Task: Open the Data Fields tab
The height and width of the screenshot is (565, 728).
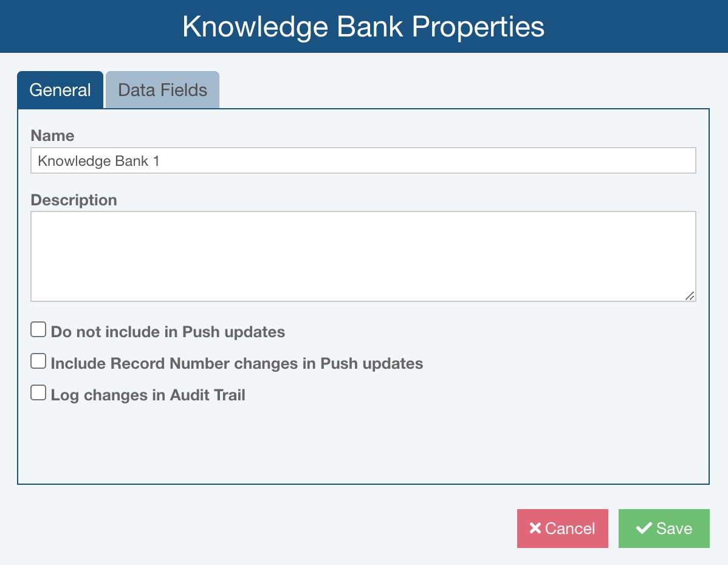Action: coord(162,90)
